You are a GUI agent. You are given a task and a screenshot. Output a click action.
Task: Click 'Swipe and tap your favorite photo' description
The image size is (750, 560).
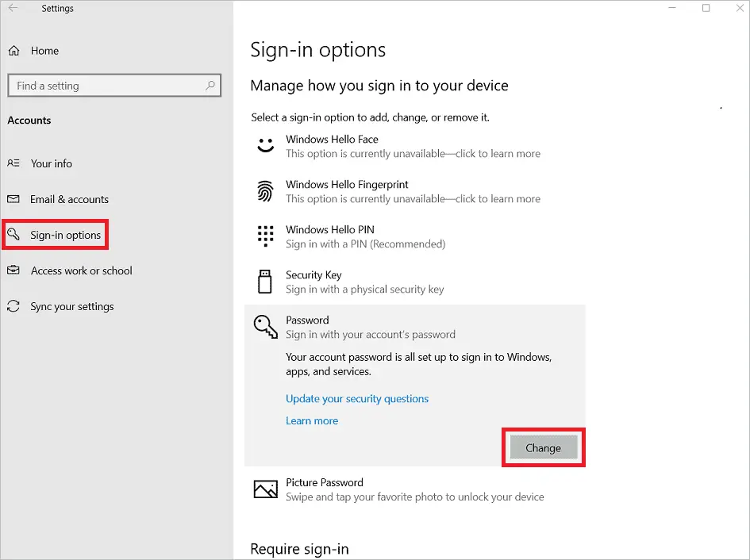pos(415,497)
